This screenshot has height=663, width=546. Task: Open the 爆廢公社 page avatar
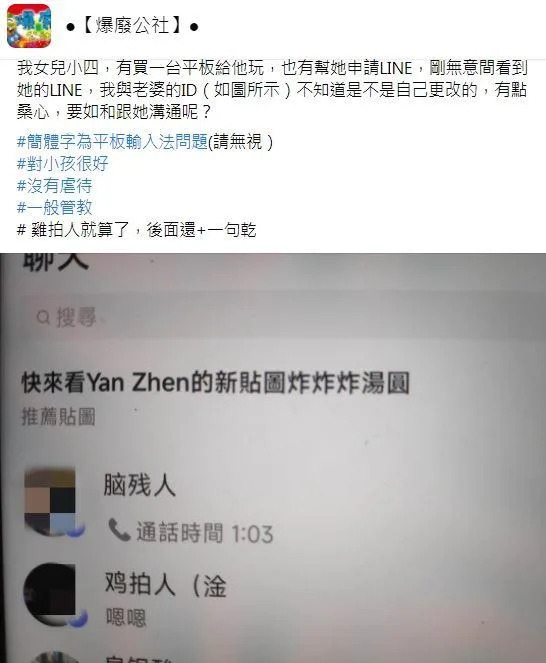(x=29, y=26)
